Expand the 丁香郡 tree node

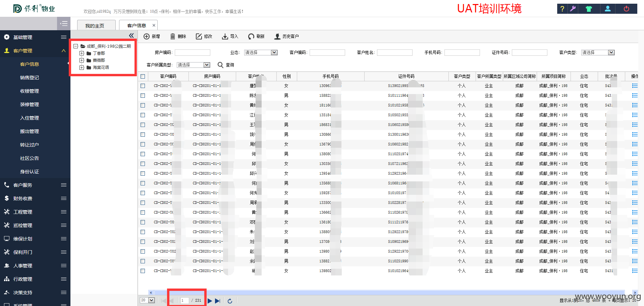point(82,53)
